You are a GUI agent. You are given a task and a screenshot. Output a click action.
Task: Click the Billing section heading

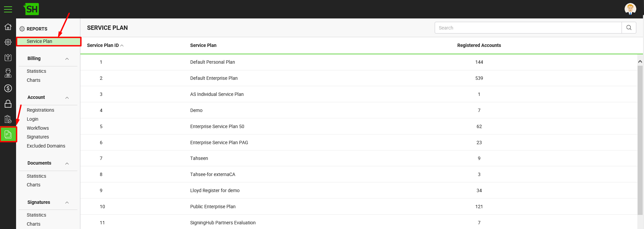pos(34,58)
